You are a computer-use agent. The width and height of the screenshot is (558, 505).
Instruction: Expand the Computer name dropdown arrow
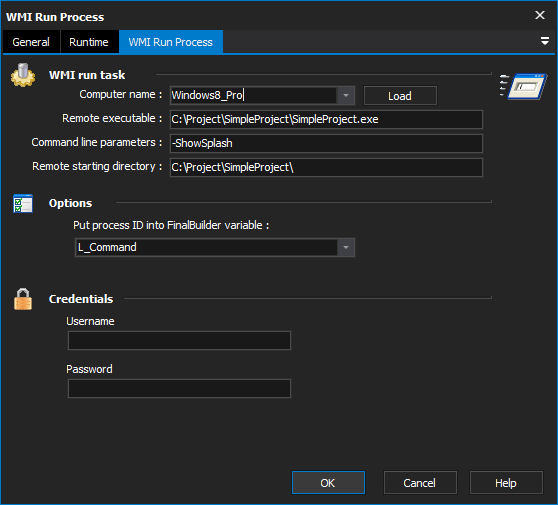pyautogui.click(x=346, y=95)
